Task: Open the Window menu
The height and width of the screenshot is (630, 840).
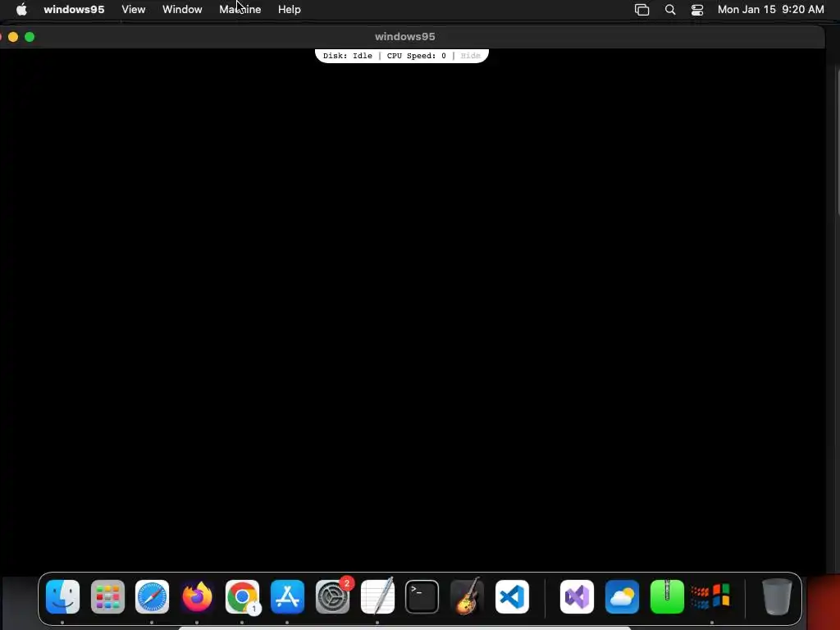Action: coord(182,10)
